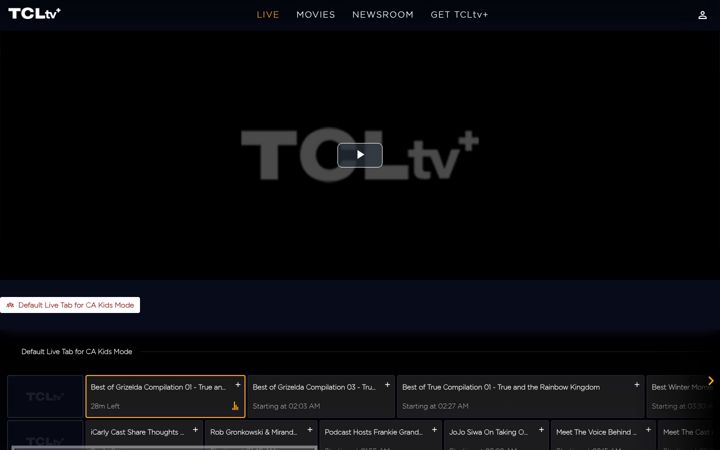Open the GET TCLtv+ page
The width and height of the screenshot is (720, 450).
click(459, 15)
